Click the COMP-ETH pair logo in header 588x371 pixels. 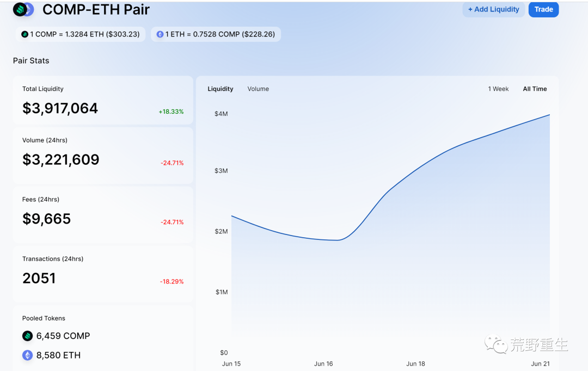point(23,9)
